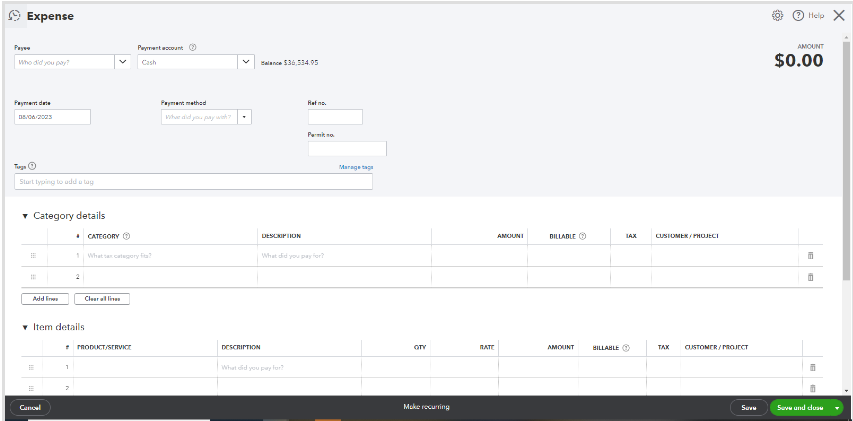
Task: Grab the drag handle of item line 2
Action: (31, 388)
